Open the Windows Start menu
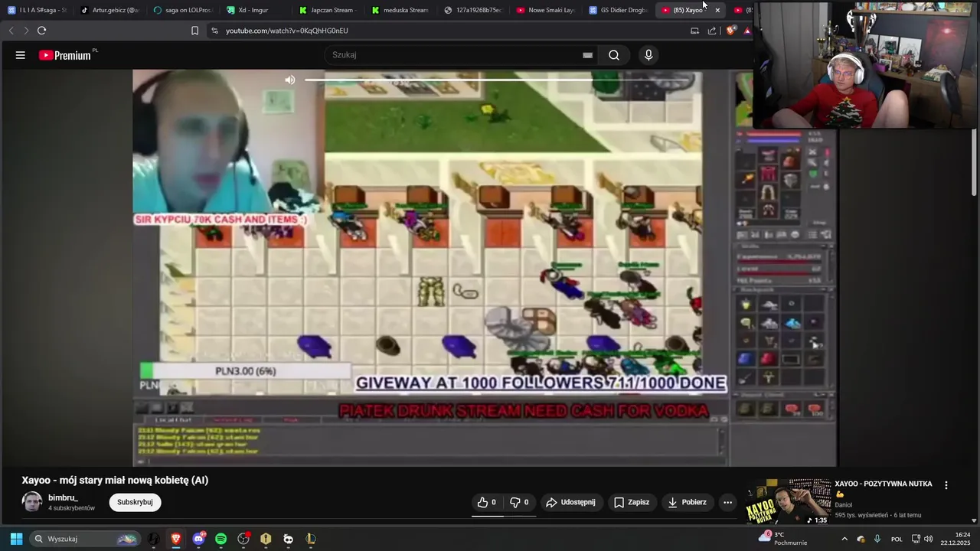The image size is (980, 551). tap(16, 539)
